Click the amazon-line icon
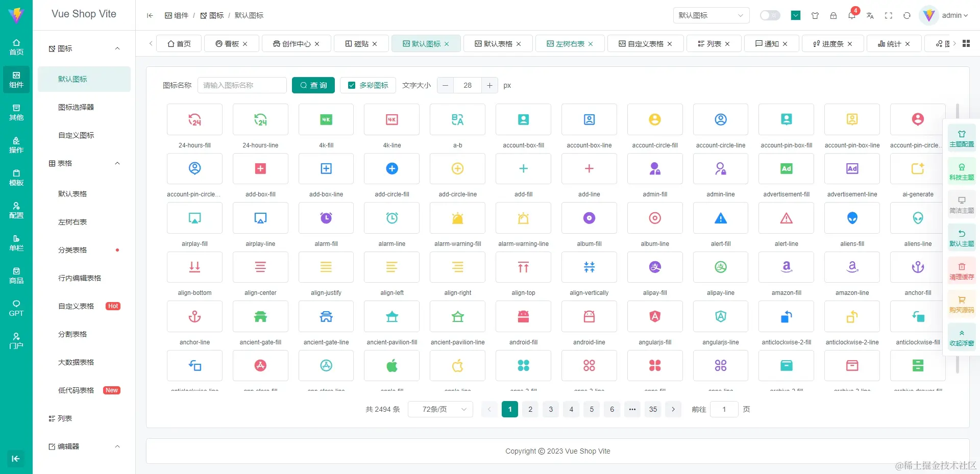The height and width of the screenshot is (474, 980). coord(851,267)
